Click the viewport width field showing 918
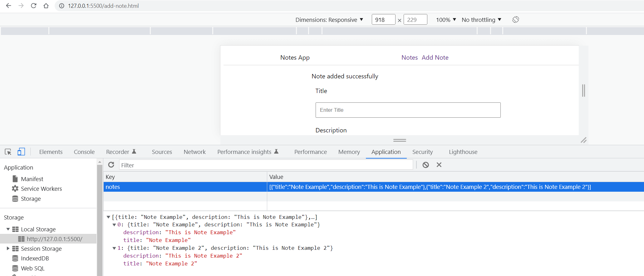Image resolution: width=644 pixels, height=276 pixels. (x=384, y=20)
